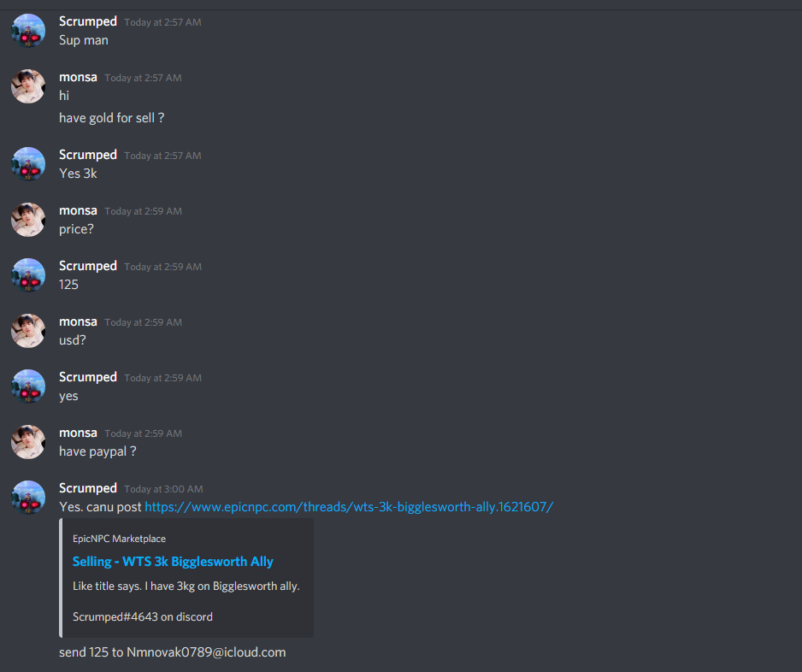Click monsa's avatar beside "price?" message
802x672 pixels.
(28, 220)
